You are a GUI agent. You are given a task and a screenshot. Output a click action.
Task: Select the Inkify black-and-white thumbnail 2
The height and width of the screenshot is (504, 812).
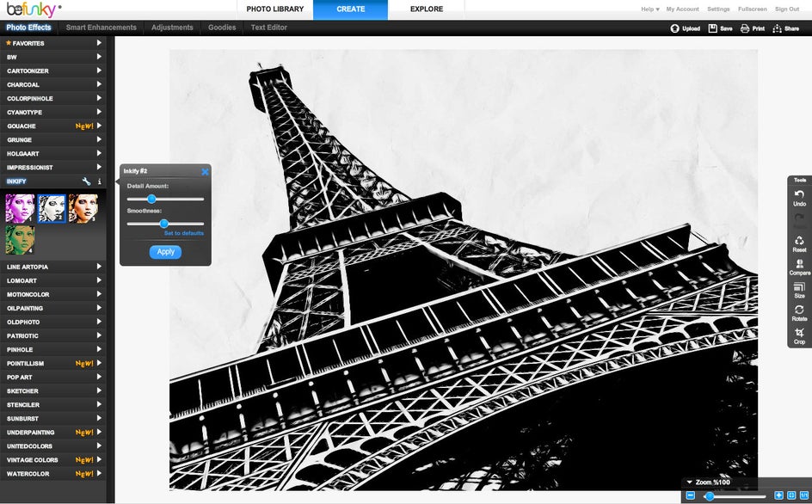click(x=52, y=208)
